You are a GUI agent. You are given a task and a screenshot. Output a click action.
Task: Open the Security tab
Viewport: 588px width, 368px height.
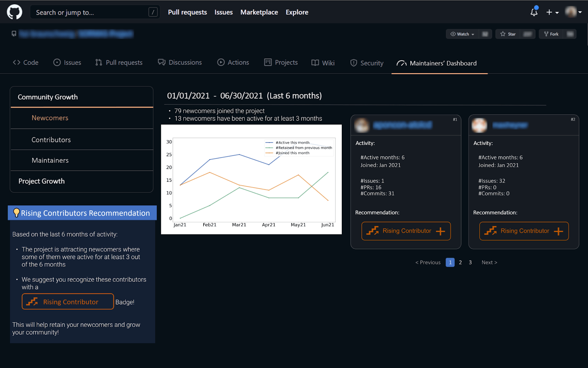366,63
